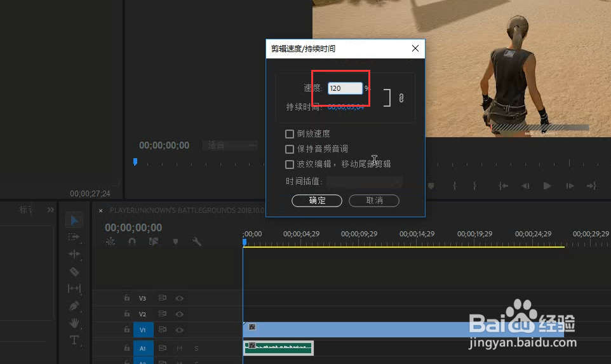Click the 持续时间 timecode value
Viewport: 611px width, 364px height.
(x=346, y=107)
